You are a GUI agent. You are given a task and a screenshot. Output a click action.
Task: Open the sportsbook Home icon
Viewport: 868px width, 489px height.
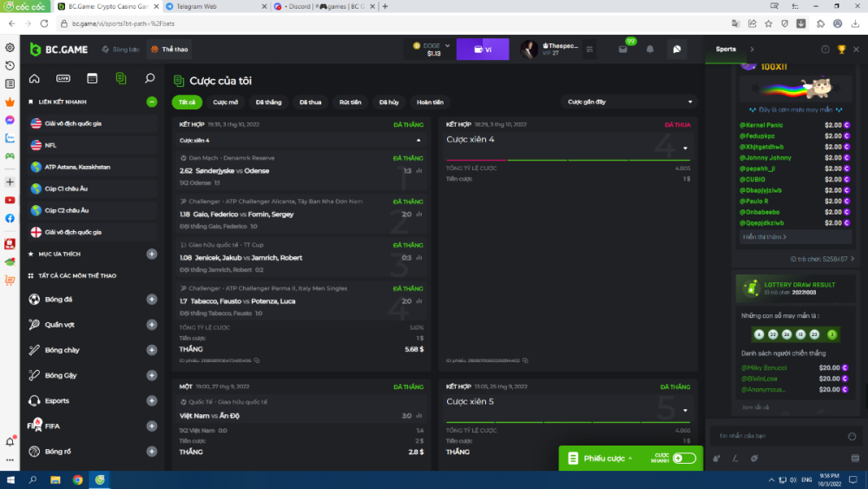pos(35,79)
